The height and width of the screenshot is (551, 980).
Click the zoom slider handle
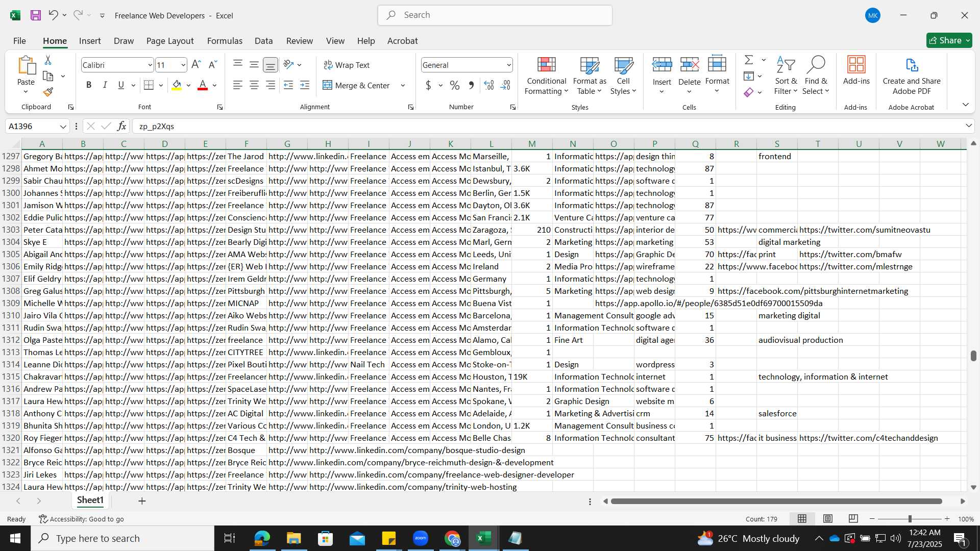pyautogui.click(x=910, y=519)
